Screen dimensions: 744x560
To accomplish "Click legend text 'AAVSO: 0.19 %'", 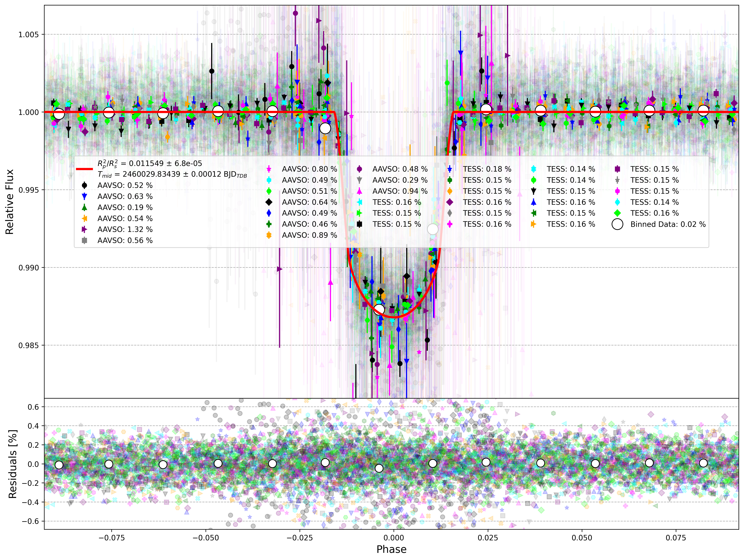I will 125,208.
